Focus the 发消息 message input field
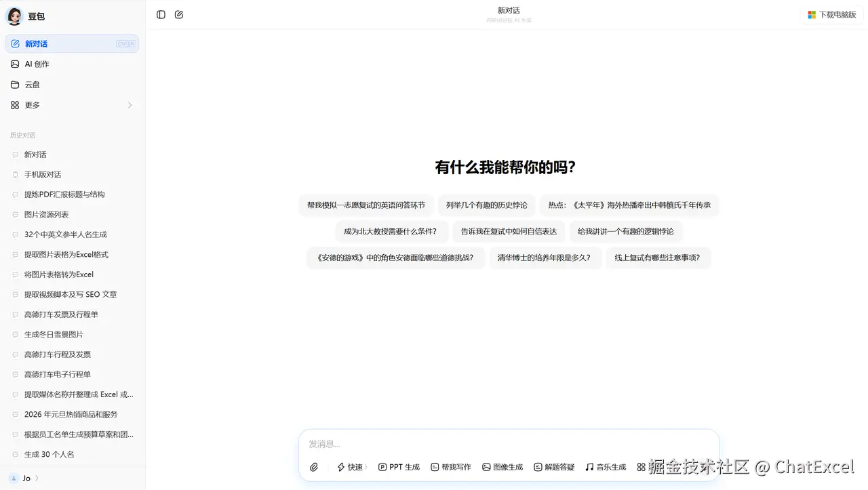The height and width of the screenshot is (490, 868). (x=509, y=444)
